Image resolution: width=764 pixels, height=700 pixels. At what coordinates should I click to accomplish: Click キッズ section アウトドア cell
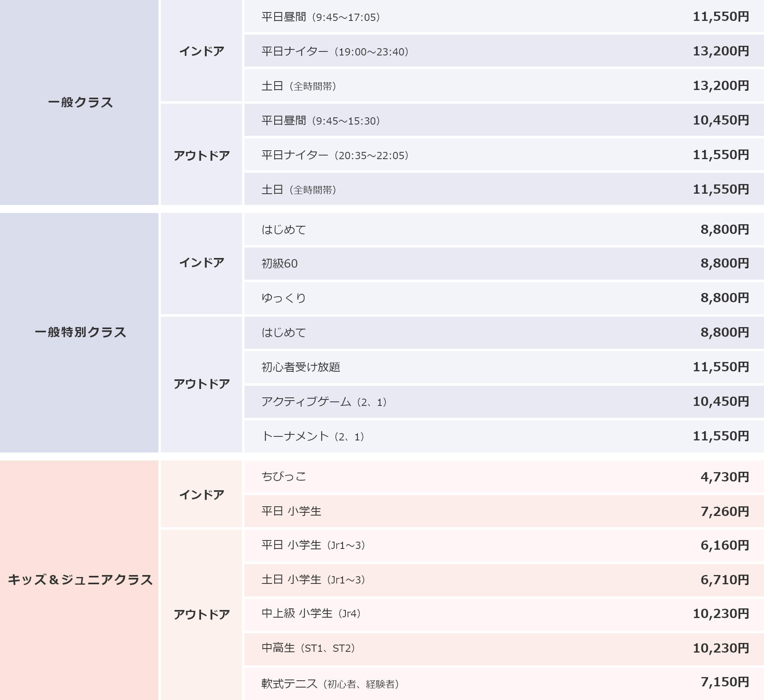point(201,614)
